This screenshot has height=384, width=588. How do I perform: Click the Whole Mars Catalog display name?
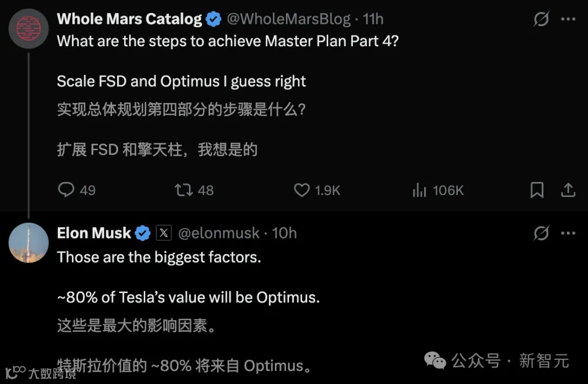tap(129, 19)
